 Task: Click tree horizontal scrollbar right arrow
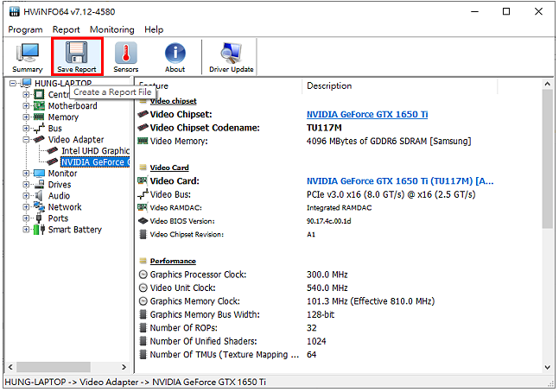[x=124, y=367]
